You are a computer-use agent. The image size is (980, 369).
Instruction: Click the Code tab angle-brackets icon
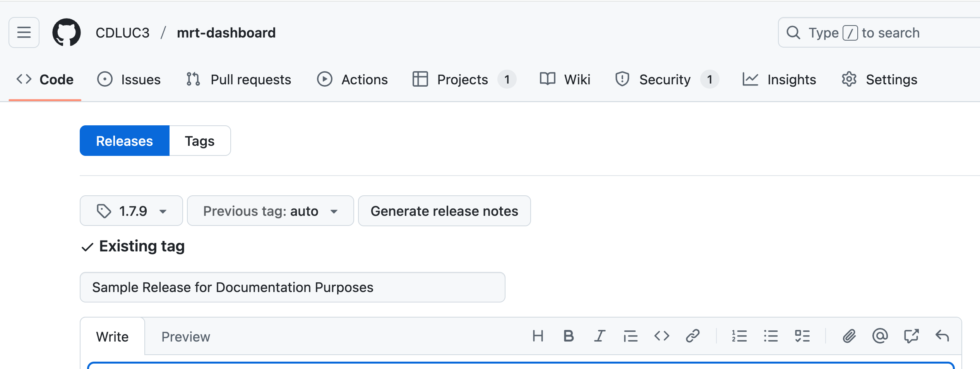(x=24, y=79)
